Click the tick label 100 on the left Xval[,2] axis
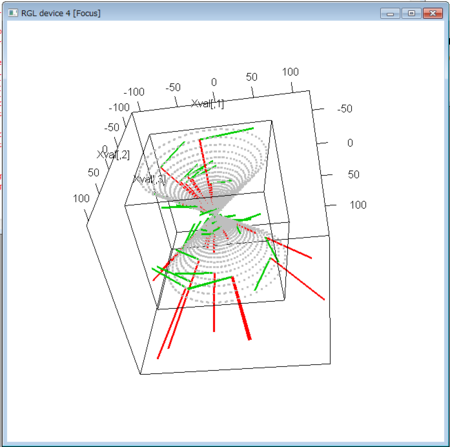 [x=81, y=198]
